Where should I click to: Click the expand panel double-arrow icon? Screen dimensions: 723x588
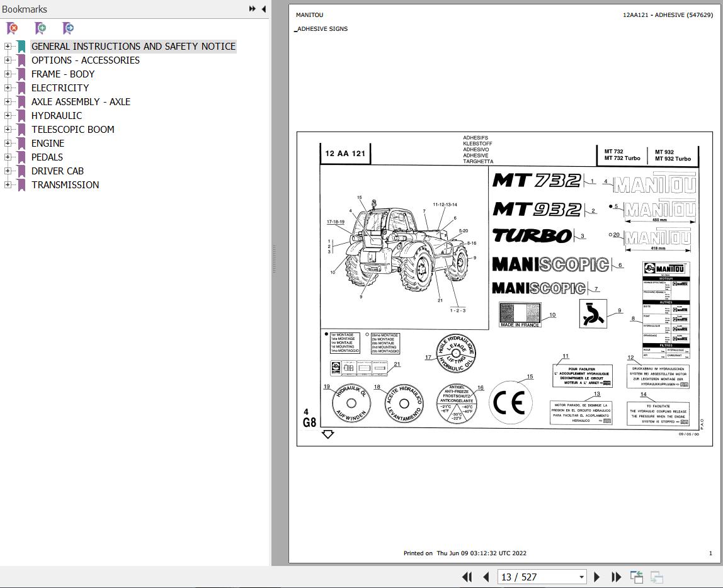coord(252,9)
